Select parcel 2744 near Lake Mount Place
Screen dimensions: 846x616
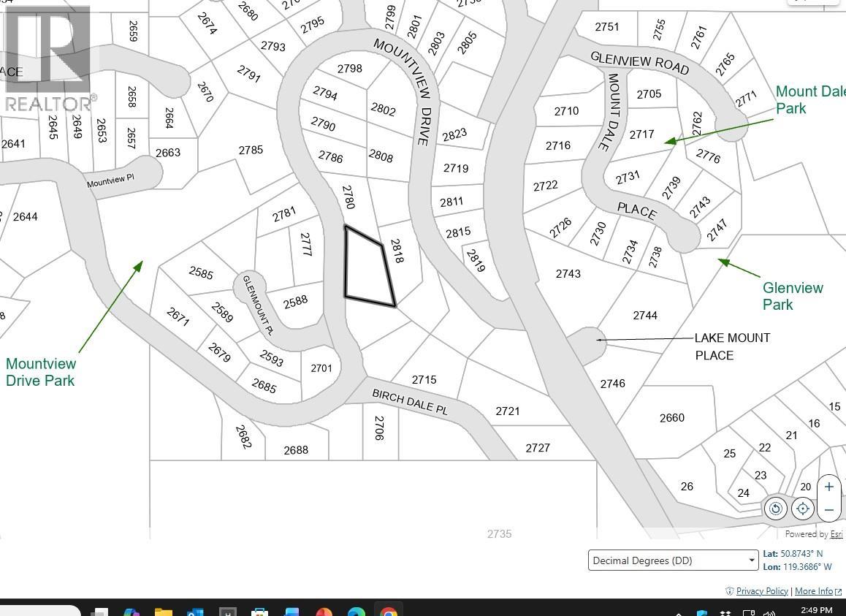click(645, 315)
